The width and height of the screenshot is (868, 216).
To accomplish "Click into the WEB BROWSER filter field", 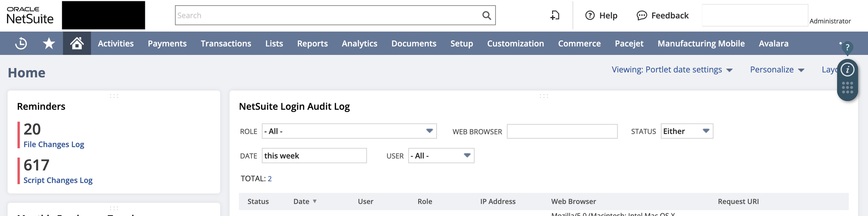I will (562, 131).
